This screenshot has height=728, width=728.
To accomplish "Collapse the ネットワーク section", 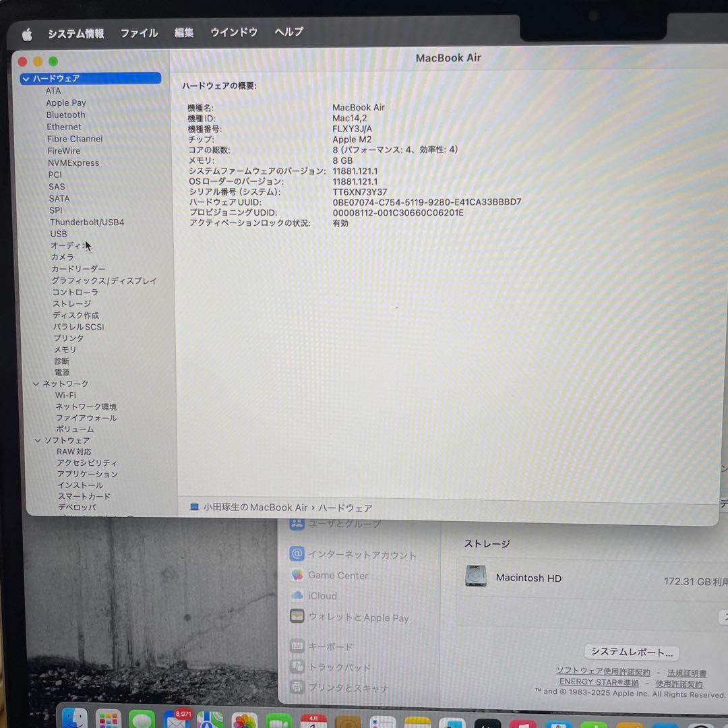I will (x=36, y=384).
